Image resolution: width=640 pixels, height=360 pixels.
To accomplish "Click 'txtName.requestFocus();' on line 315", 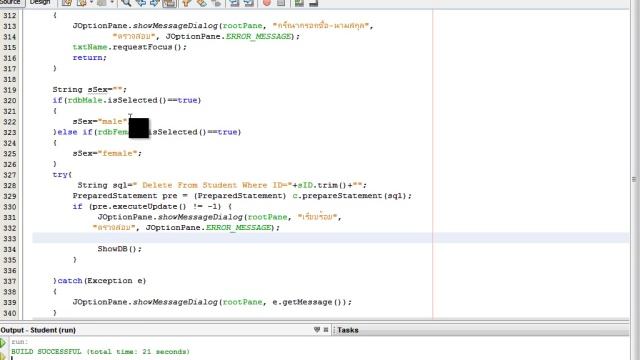I will click(x=129, y=47).
